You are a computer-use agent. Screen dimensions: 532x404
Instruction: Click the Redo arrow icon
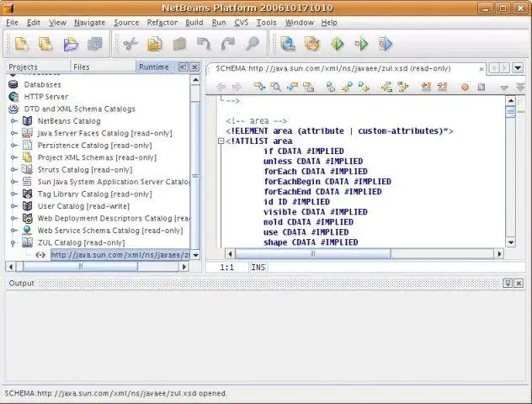(x=227, y=44)
